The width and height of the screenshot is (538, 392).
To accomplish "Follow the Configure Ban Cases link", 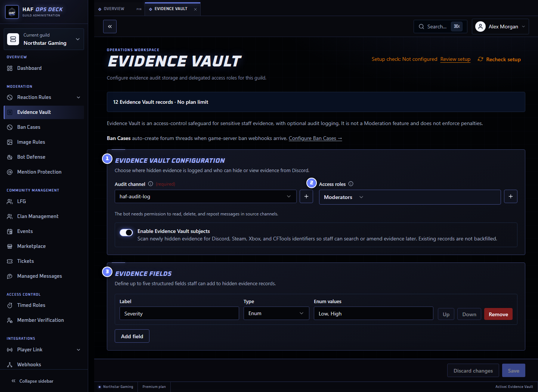I will coord(315,138).
